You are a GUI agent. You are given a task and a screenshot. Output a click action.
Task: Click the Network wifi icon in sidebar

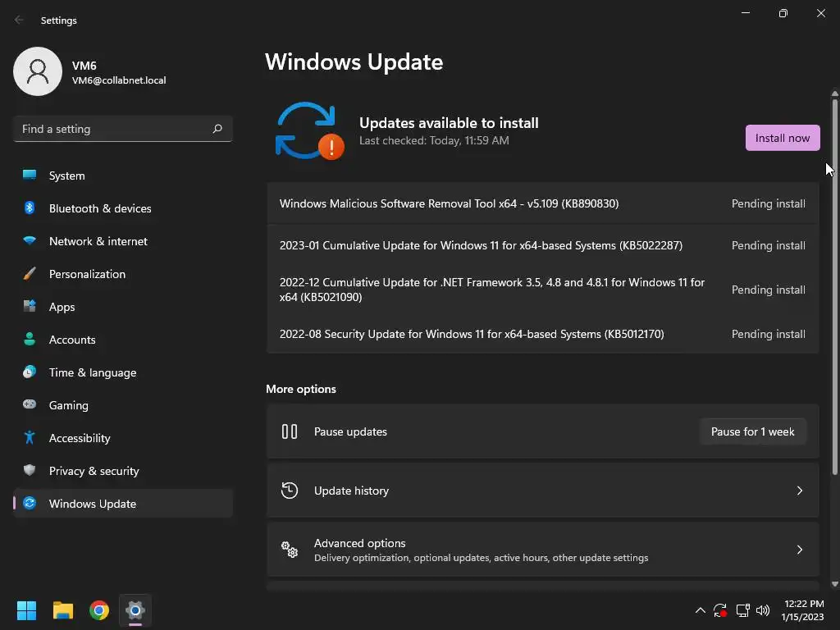[x=30, y=240]
